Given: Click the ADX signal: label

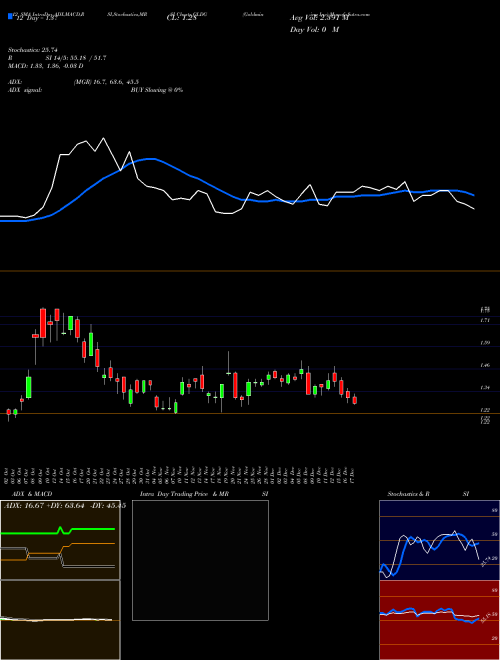Looking at the screenshot, I should tap(25, 90).
